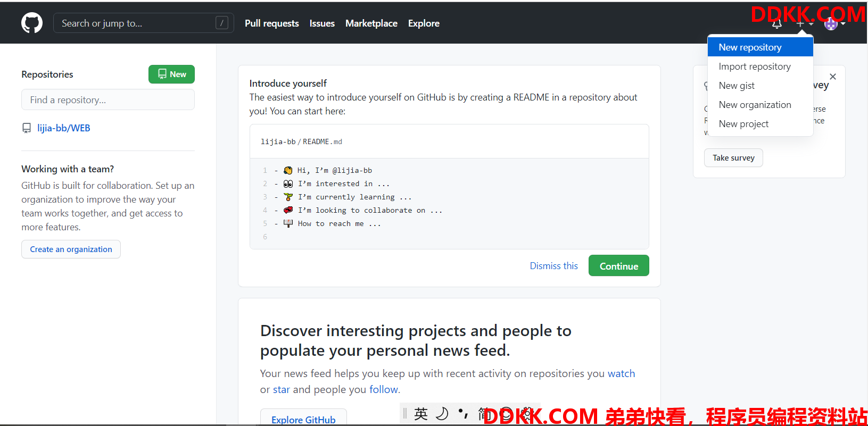
Task: Open the notifications bell icon
Action: 777,24
